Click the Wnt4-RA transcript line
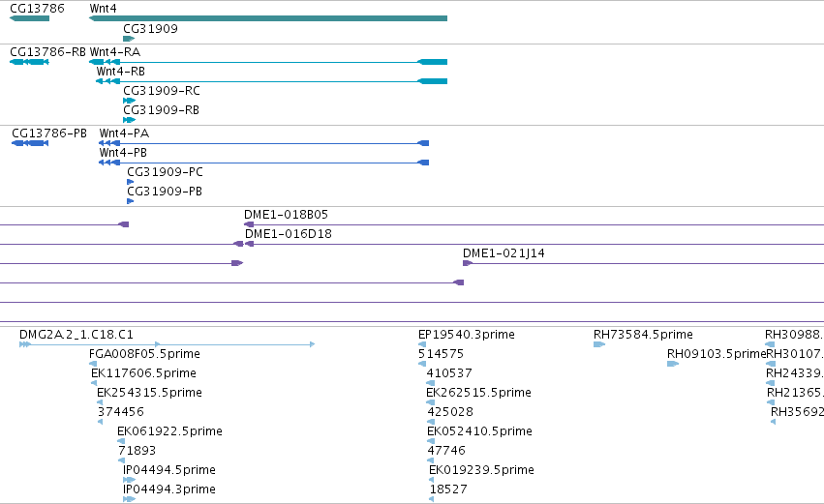824x504 pixels. (268, 62)
